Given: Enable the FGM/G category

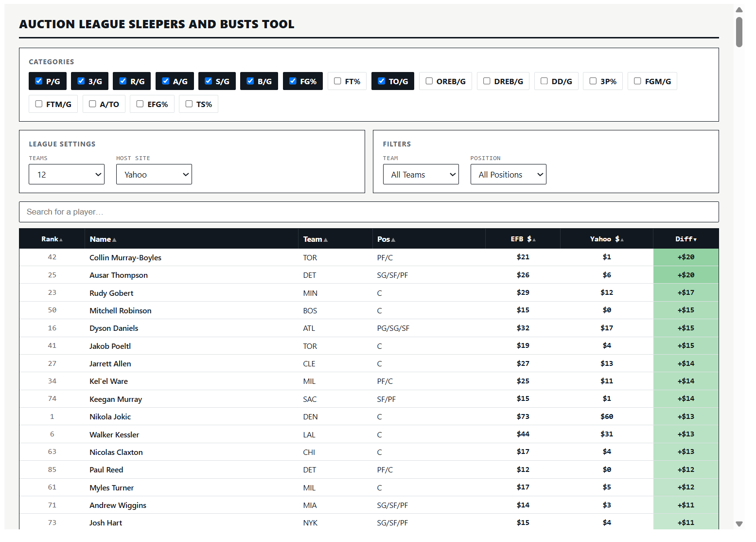Looking at the screenshot, I should (x=637, y=81).
